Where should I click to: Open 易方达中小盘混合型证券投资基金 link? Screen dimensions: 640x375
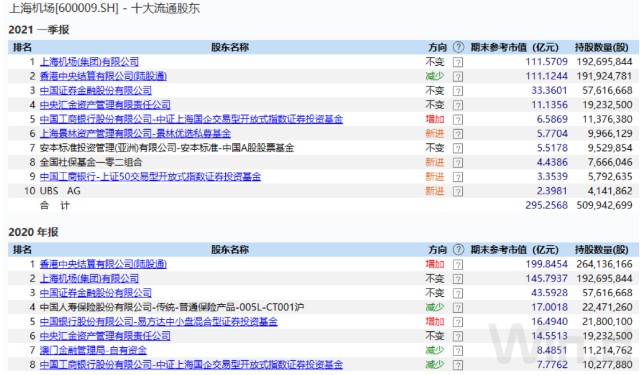(x=158, y=322)
